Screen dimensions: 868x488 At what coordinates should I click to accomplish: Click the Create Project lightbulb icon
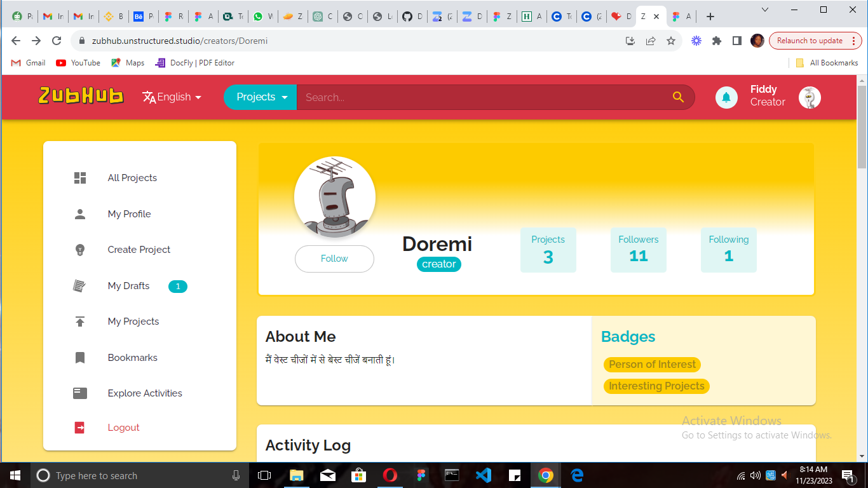pos(80,250)
